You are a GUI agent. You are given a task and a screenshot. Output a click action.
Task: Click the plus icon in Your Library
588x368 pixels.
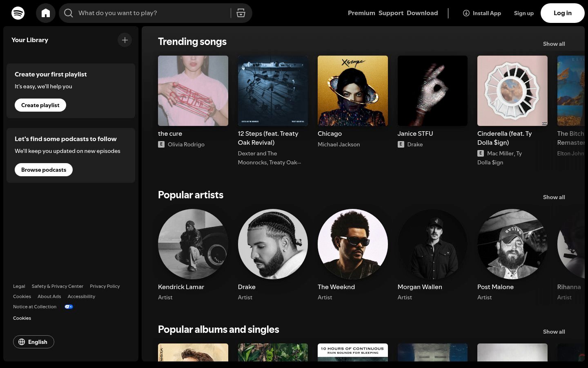coord(125,40)
